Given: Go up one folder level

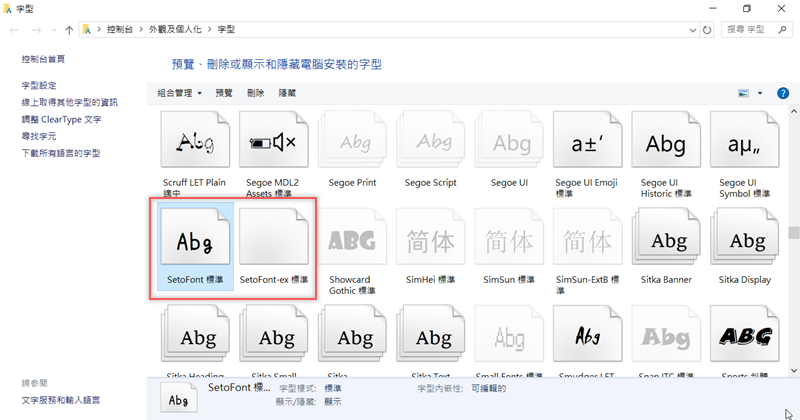Looking at the screenshot, I should pos(69,30).
